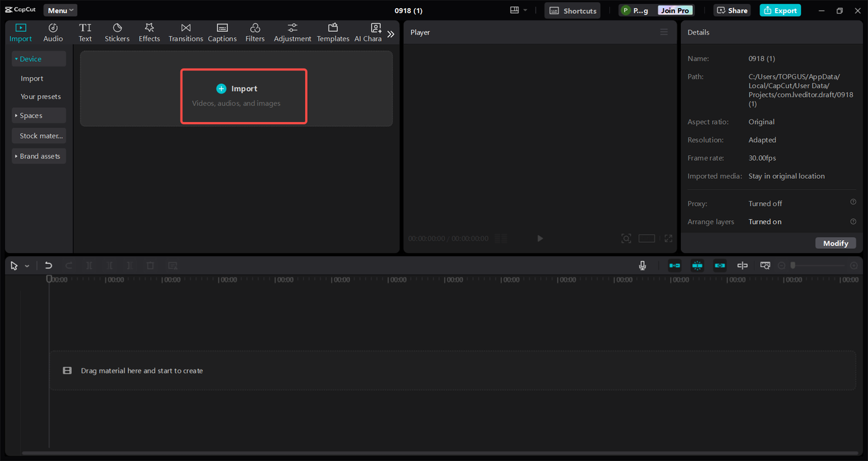Open the Audio tab
Viewport: 868px width, 461px height.
tap(53, 33)
